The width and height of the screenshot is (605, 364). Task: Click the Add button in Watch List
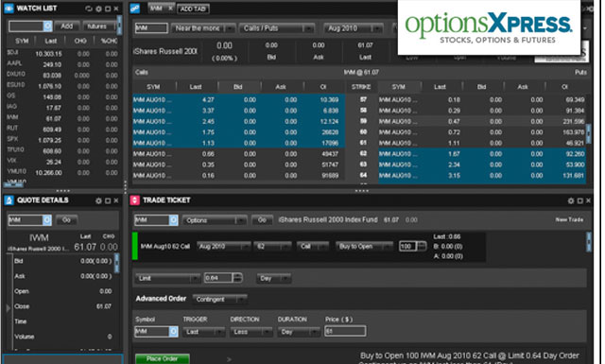point(66,26)
